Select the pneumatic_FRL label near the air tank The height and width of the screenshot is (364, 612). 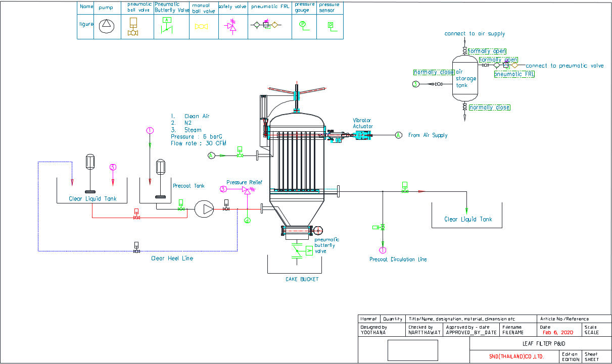click(x=514, y=74)
